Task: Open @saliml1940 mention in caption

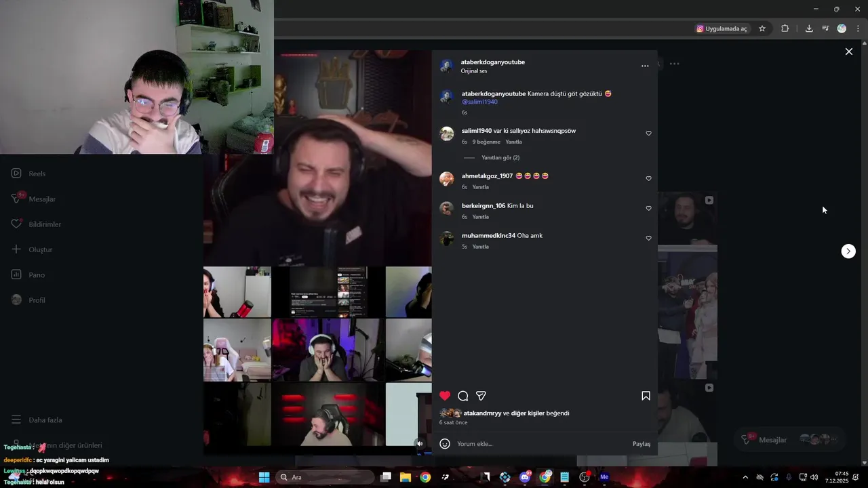Action: [x=479, y=102]
